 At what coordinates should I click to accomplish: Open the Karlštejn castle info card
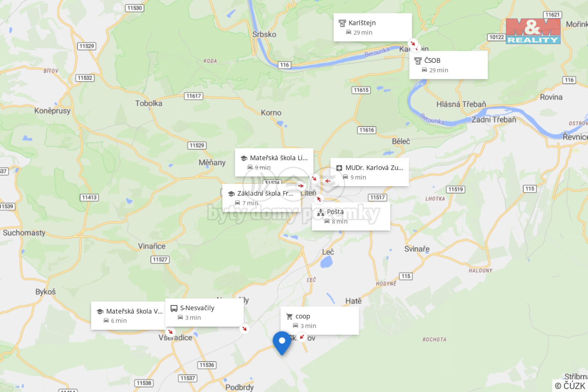click(372, 27)
